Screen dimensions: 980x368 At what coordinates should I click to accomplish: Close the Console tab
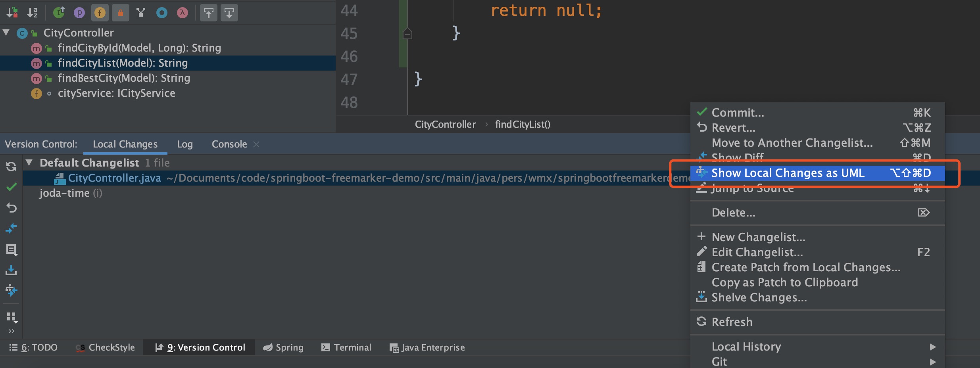[256, 144]
